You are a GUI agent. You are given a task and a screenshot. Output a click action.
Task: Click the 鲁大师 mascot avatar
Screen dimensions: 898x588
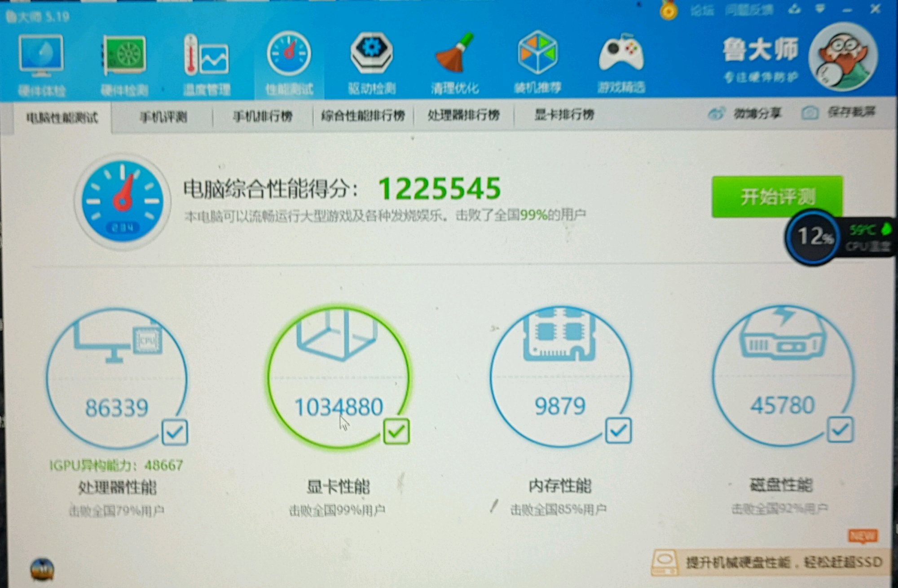coord(843,57)
